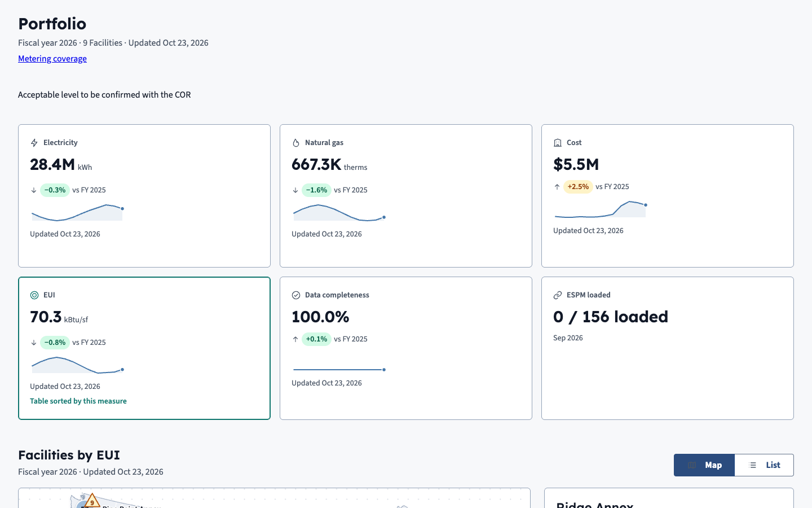Click the Cost building icon
This screenshot has width=812, height=508.
point(558,143)
